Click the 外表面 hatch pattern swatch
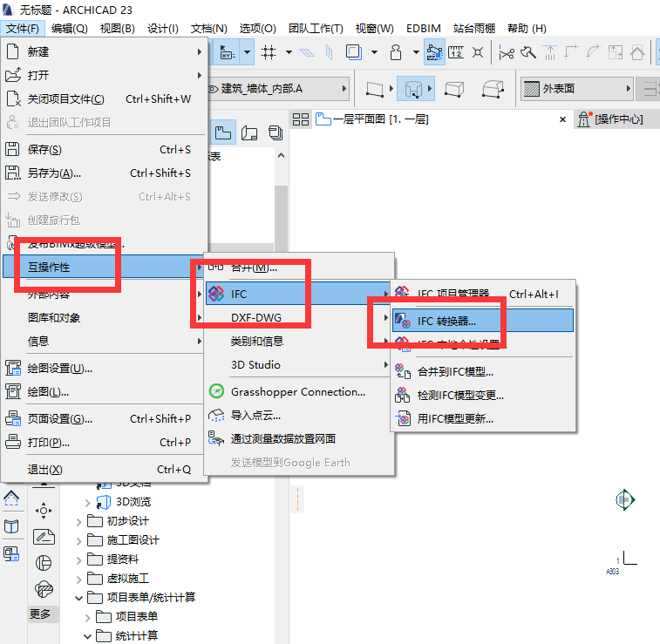 [x=532, y=89]
